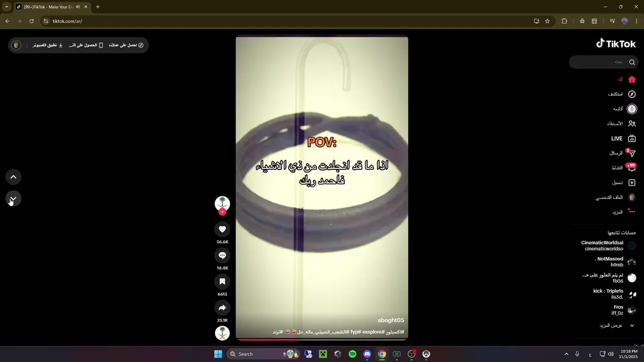Open the media controls icon in Chrome
644x362 pixels.
point(612,21)
